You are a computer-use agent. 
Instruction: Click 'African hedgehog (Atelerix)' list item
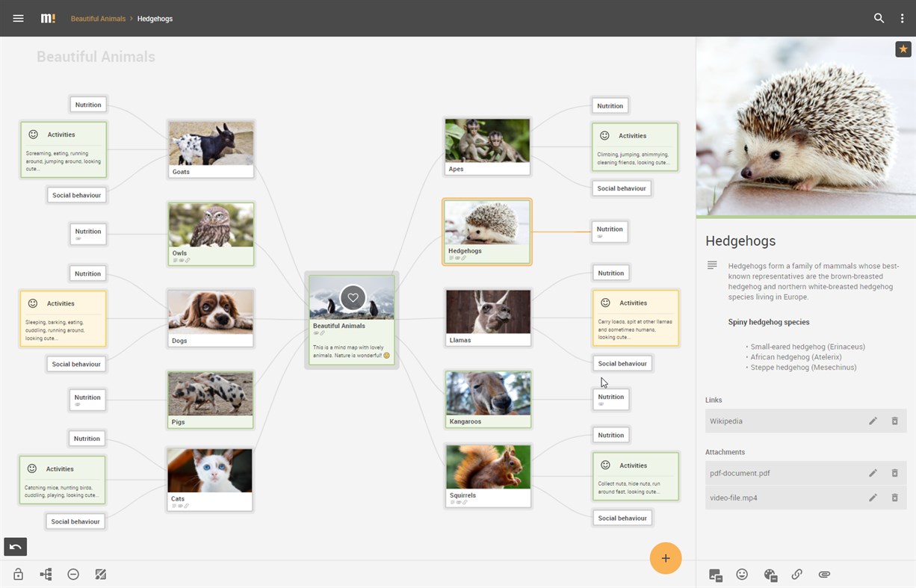click(x=797, y=357)
